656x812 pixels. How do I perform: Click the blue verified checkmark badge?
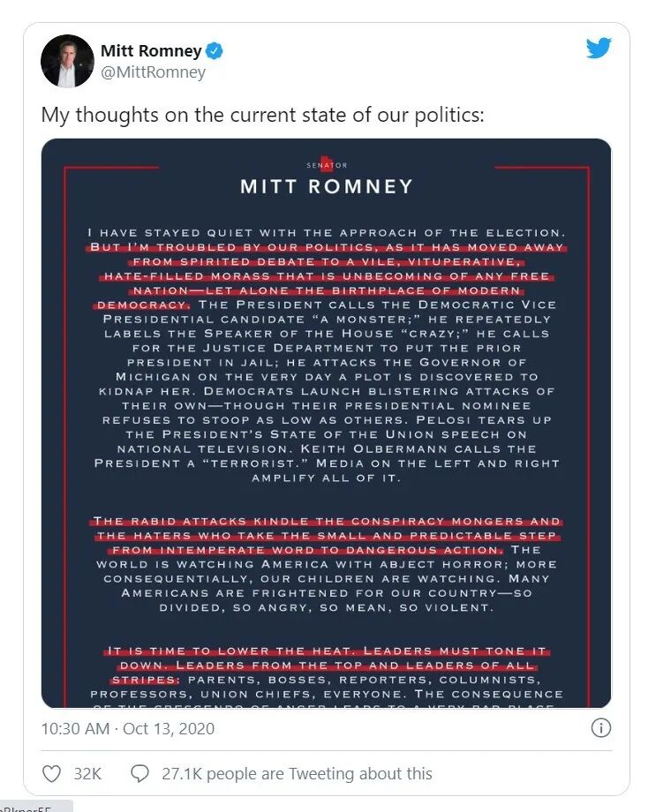pos(214,51)
